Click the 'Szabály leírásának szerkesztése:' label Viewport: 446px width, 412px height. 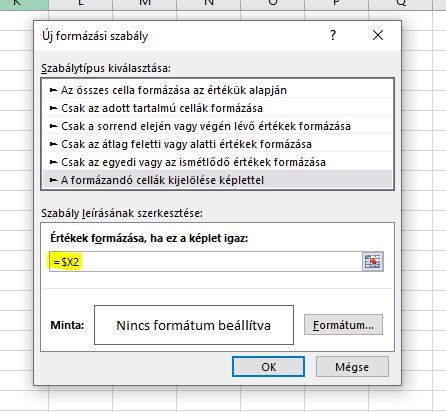tap(122, 213)
